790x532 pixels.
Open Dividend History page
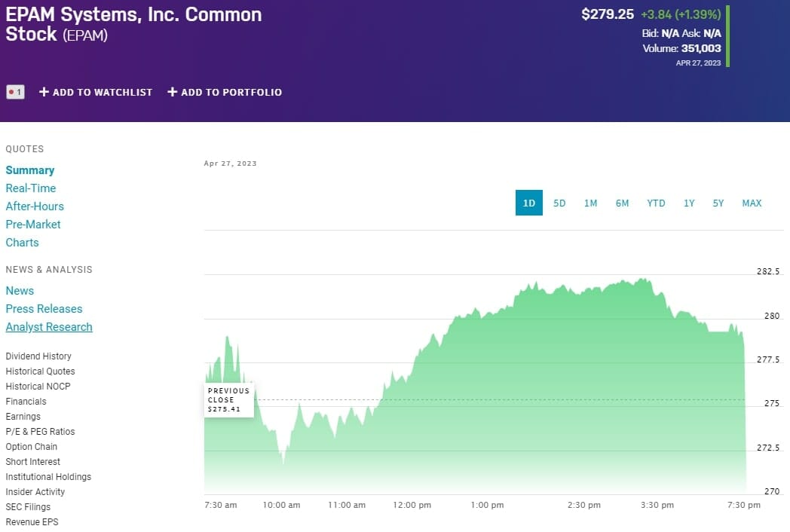38,356
